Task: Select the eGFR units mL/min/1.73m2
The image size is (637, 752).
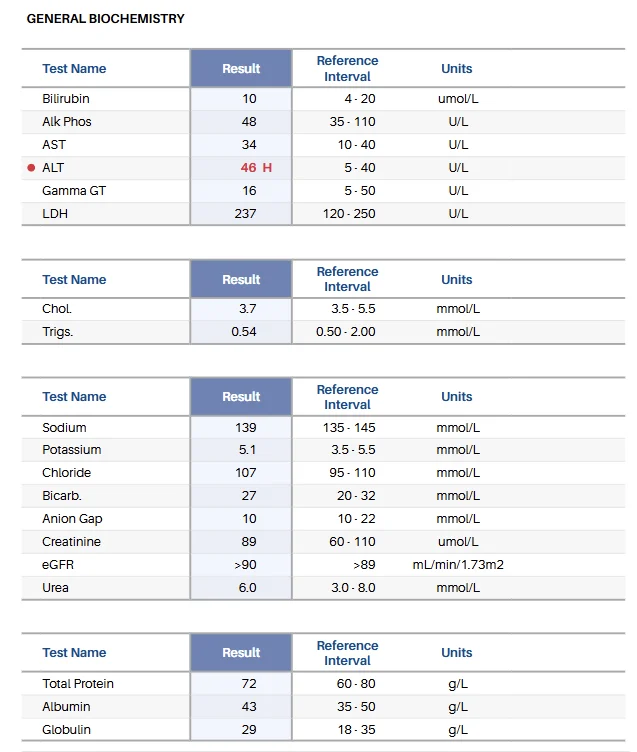Action: coord(458,565)
